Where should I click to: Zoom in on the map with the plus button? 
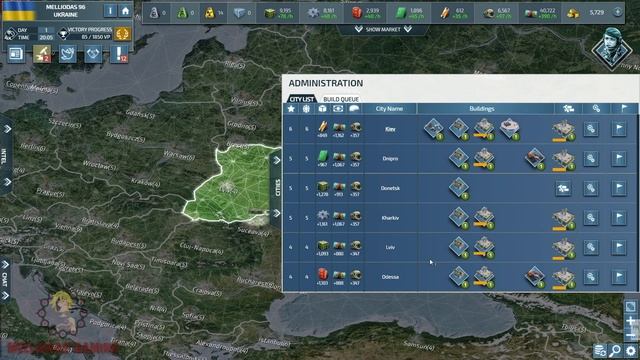(x=631, y=321)
